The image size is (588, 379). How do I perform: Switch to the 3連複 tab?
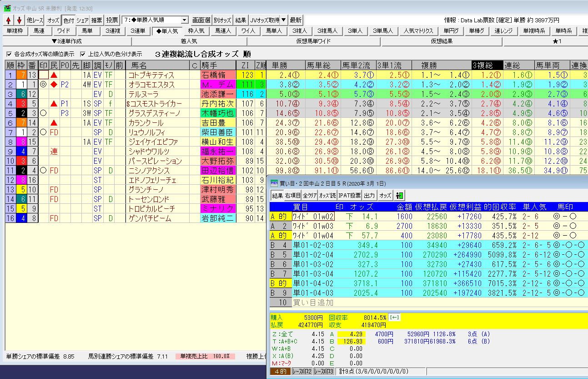pyautogui.click(x=112, y=31)
